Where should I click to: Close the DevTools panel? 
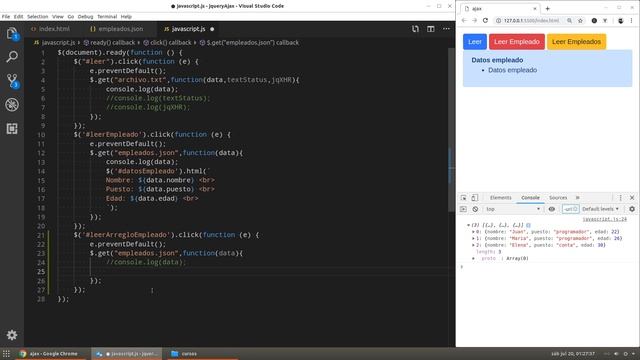coord(632,198)
